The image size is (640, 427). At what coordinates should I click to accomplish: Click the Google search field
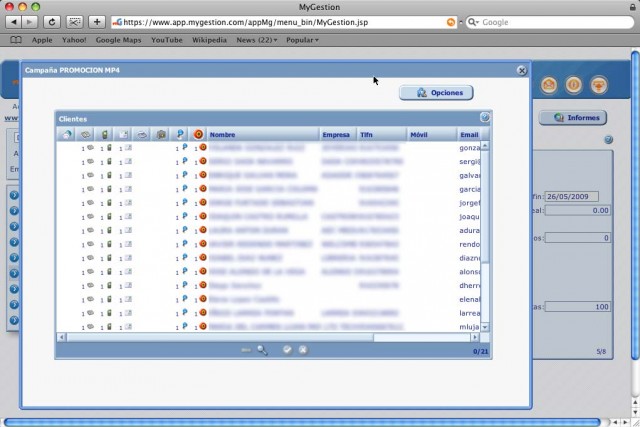549,22
